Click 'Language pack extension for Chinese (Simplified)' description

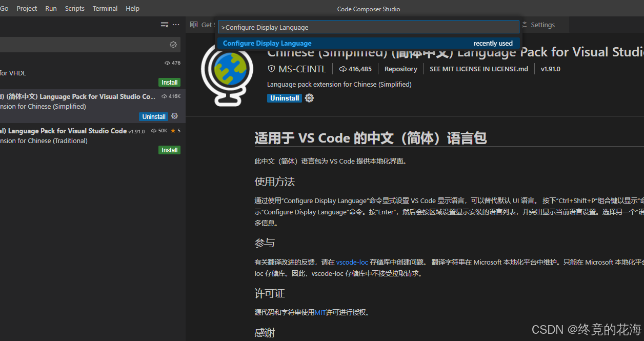(339, 84)
